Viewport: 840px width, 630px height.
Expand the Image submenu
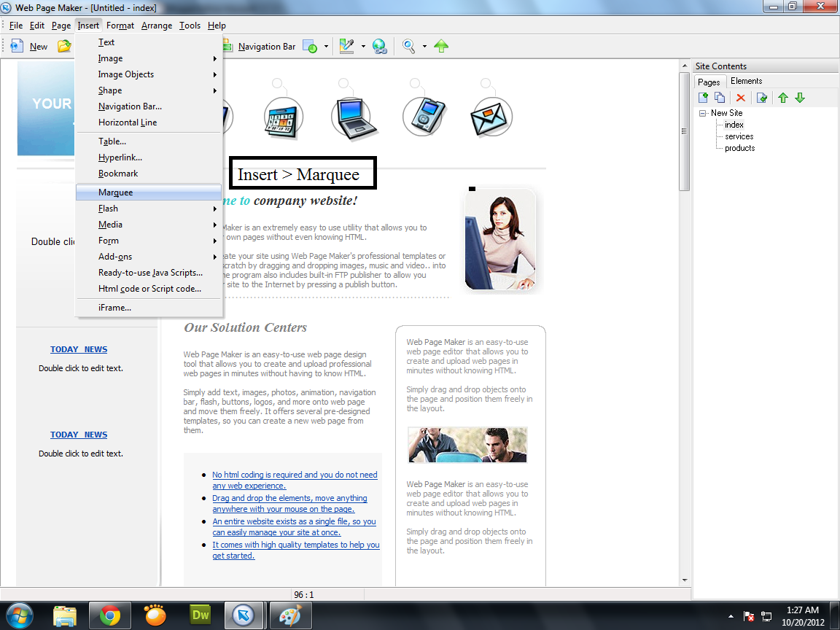coord(149,58)
